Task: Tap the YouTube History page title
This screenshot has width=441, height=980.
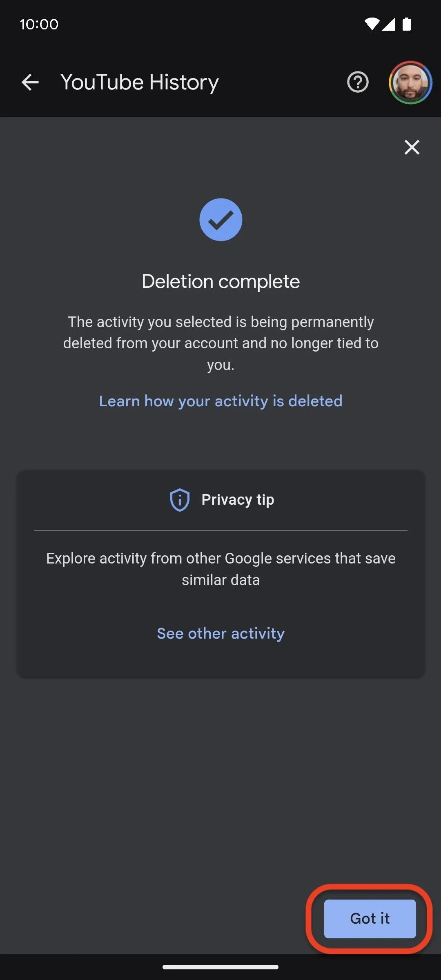Action: [140, 82]
